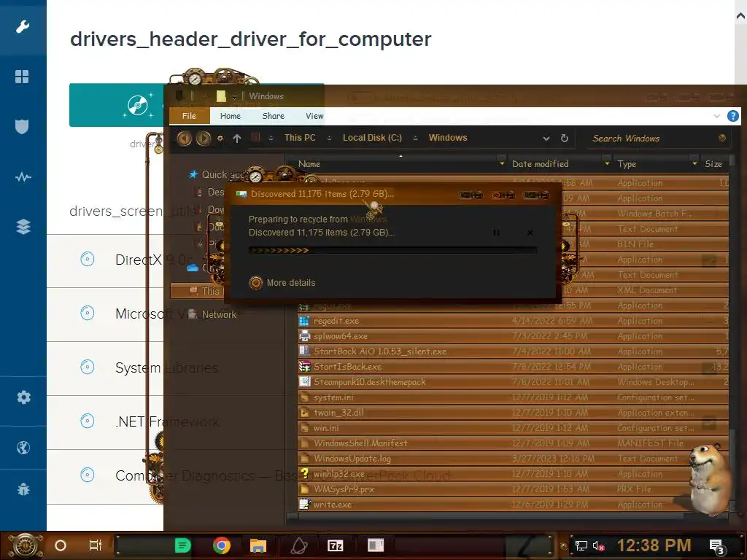Open the View tab in Explorer ribbon
The image size is (747, 560).
tap(314, 116)
